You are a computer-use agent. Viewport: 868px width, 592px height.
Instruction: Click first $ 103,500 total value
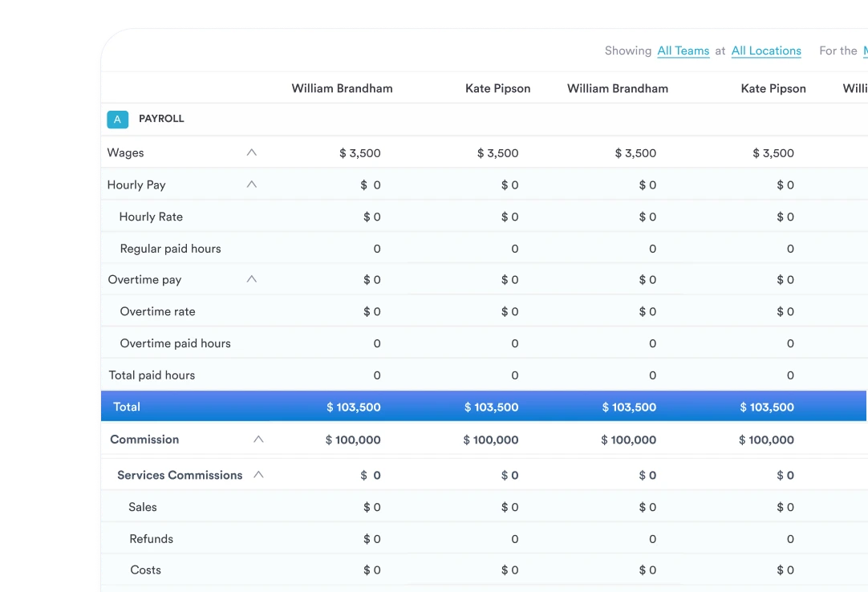tap(353, 408)
